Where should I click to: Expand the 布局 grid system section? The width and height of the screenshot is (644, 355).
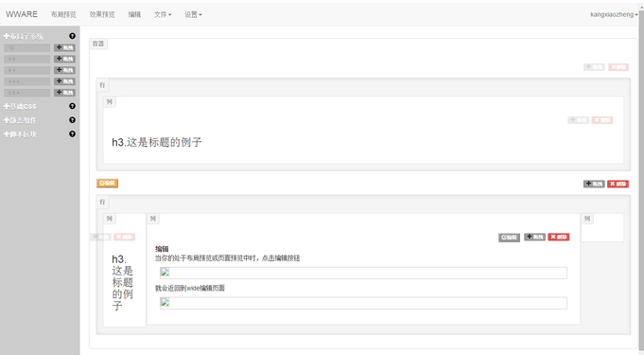click(x=24, y=36)
